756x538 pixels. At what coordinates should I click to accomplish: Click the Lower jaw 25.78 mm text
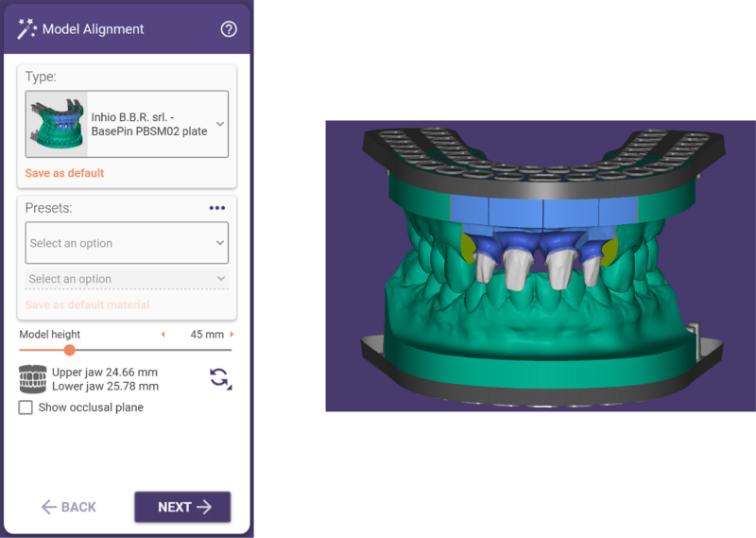coord(105,386)
